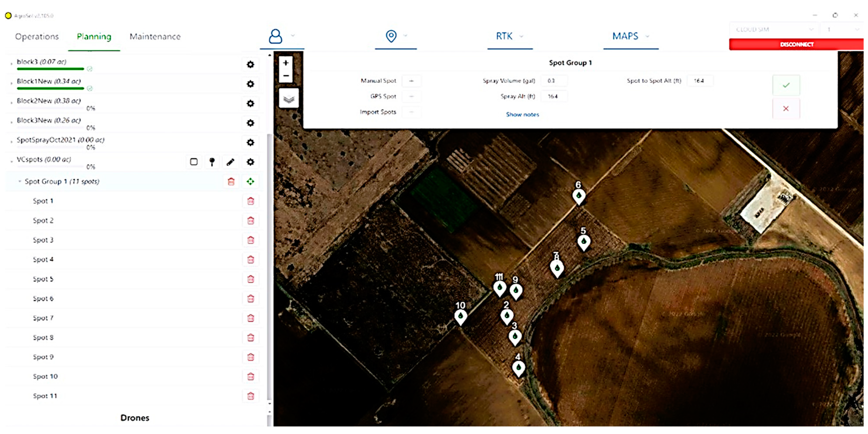Delete Spot 10 using its trash icon

(x=250, y=377)
